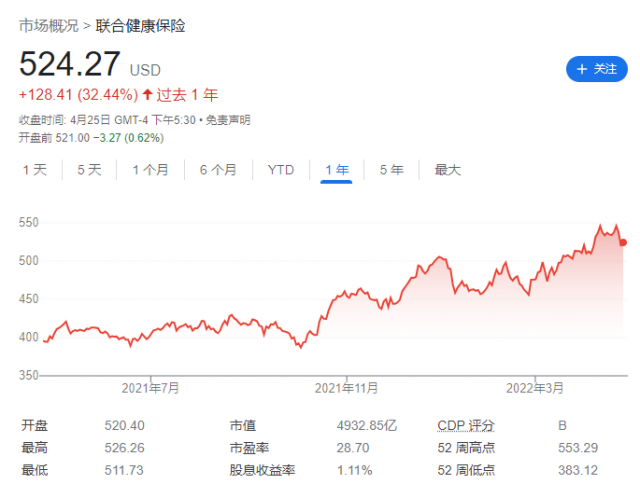This screenshot has height=484, width=640.
Task: Click the 最低 value 511.73
Action: click(124, 470)
